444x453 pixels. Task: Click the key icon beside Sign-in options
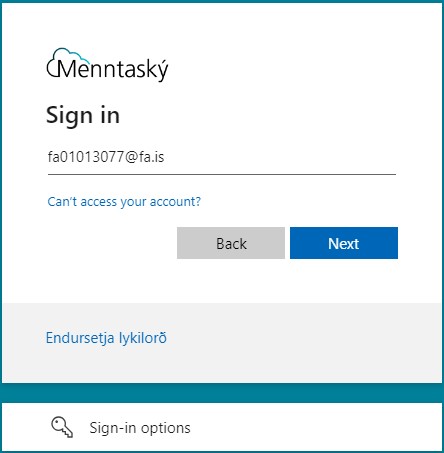click(x=62, y=427)
